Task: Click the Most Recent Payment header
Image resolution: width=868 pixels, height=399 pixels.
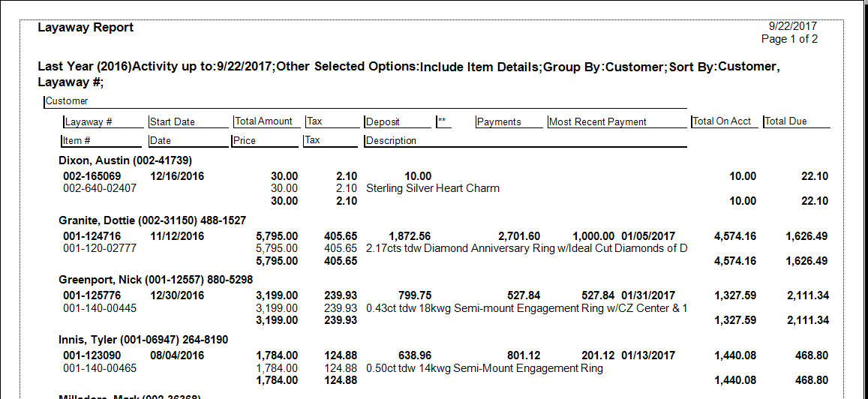Action: click(598, 122)
